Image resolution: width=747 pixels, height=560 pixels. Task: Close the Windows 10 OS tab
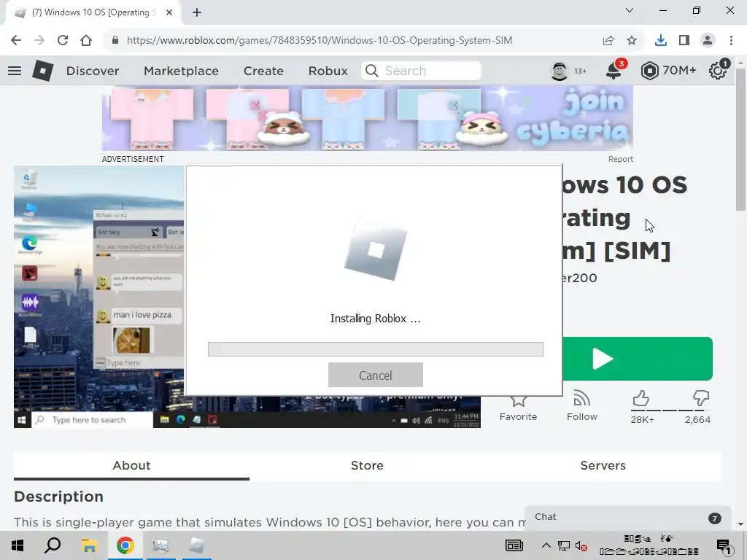click(169, 12)
